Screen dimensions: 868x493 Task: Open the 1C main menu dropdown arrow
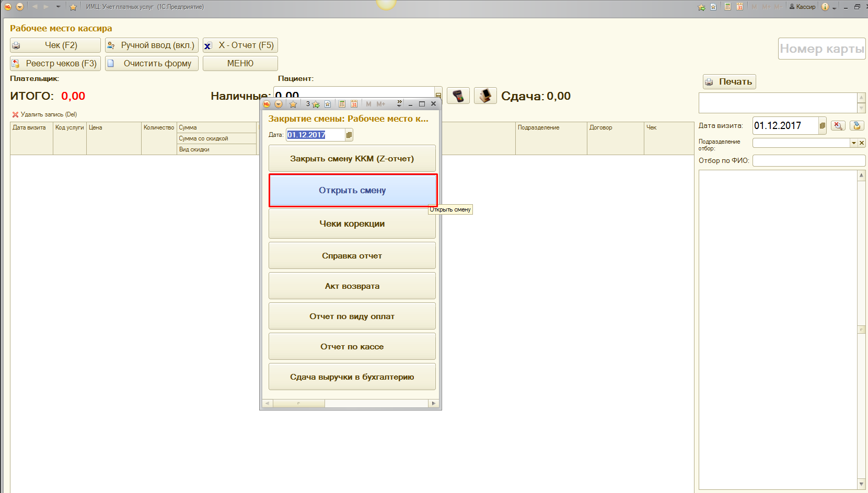coord(20,7)
